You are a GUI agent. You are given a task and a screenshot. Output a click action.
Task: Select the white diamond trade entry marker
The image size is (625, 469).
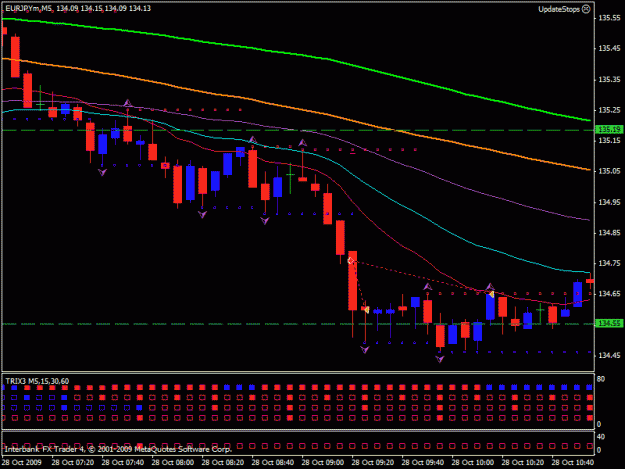(350, 261)
